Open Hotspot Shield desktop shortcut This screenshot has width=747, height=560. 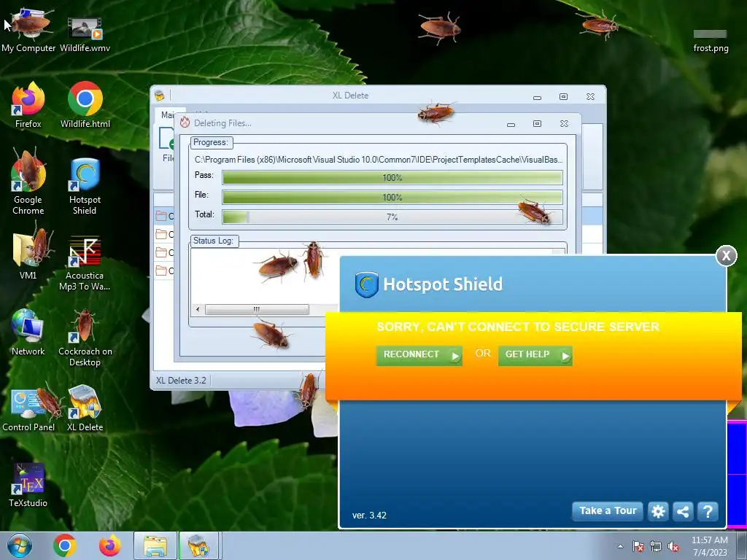[85, 186]
